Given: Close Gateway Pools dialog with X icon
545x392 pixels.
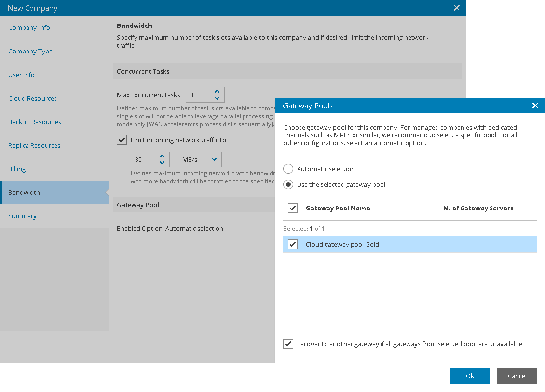Looking at the screenshot, I should 535,105.
